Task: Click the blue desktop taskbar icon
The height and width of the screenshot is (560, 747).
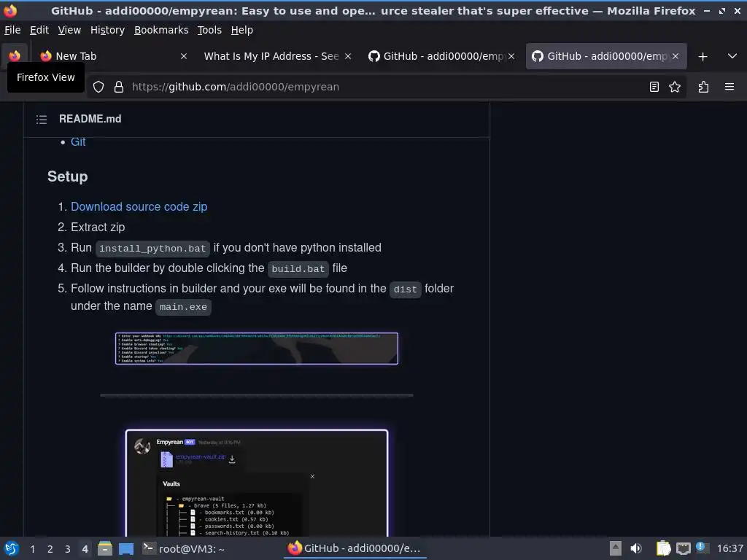Action: click(x=126, y=548)
